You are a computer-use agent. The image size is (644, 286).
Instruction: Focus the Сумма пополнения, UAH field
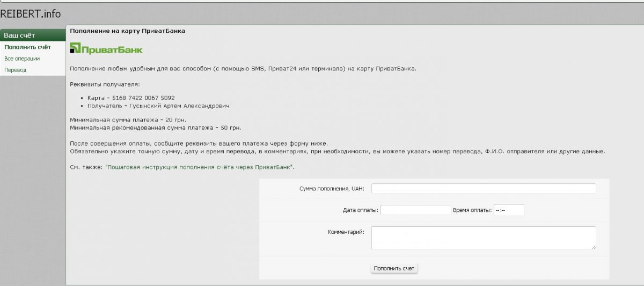click(484, 188)
